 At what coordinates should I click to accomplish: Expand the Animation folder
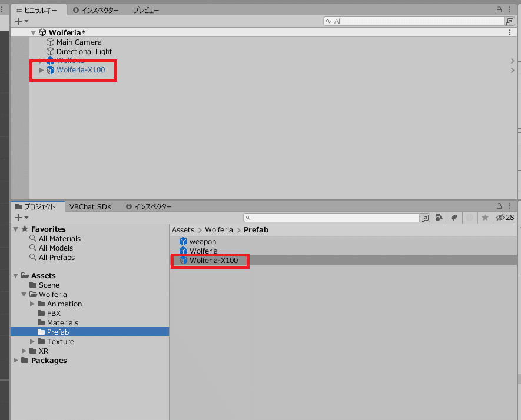click(32, 304)
